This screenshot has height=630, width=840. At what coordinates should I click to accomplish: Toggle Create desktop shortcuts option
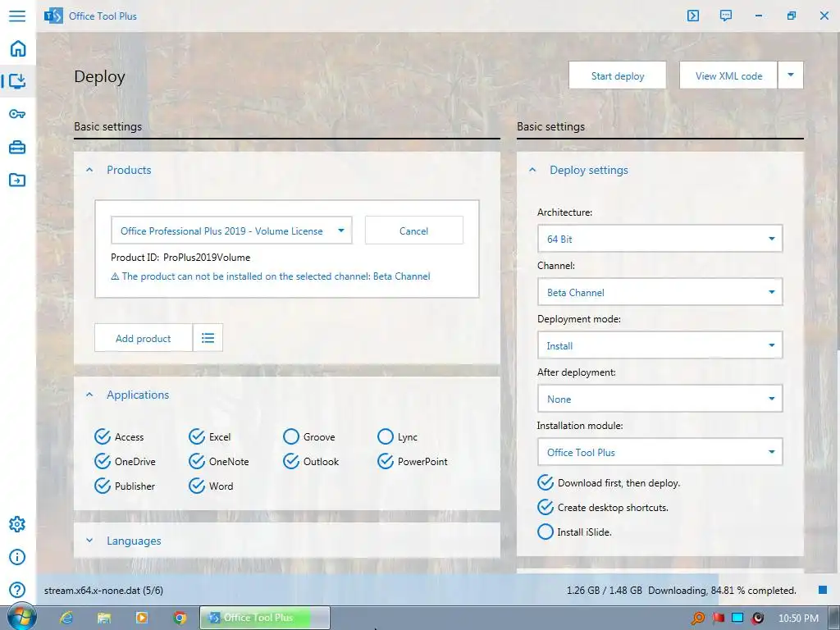546,507
